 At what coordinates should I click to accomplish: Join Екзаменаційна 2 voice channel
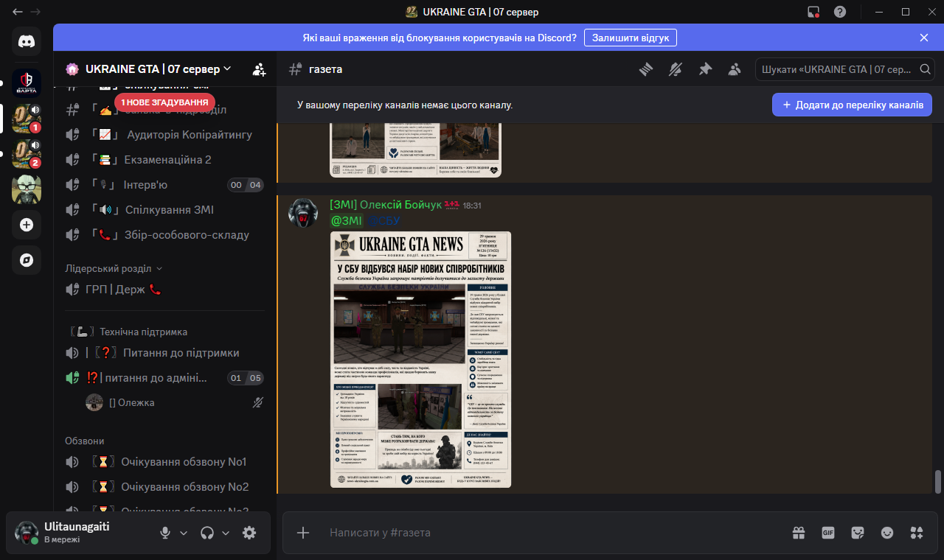pyautogui.click(x=164, y=159)
